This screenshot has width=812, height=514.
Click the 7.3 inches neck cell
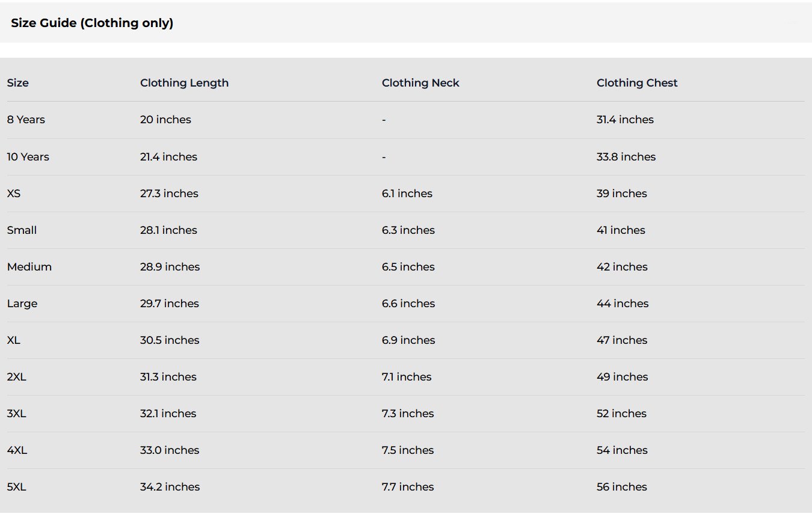pyautogui.click(x=407, y=414)
